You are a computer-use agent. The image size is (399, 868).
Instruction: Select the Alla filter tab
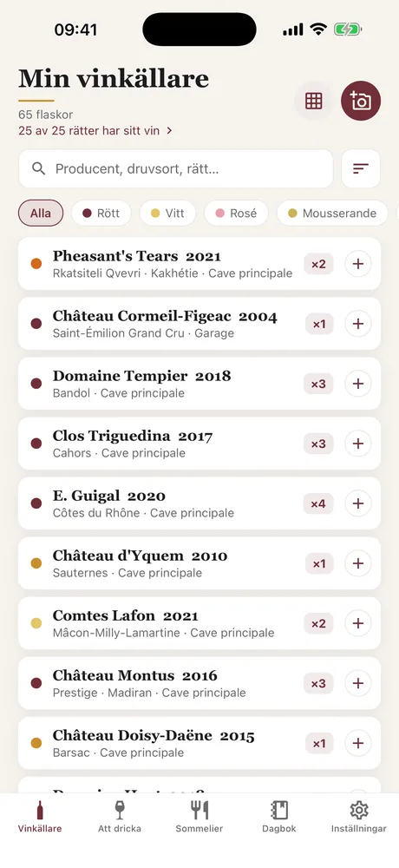[41, 214]
